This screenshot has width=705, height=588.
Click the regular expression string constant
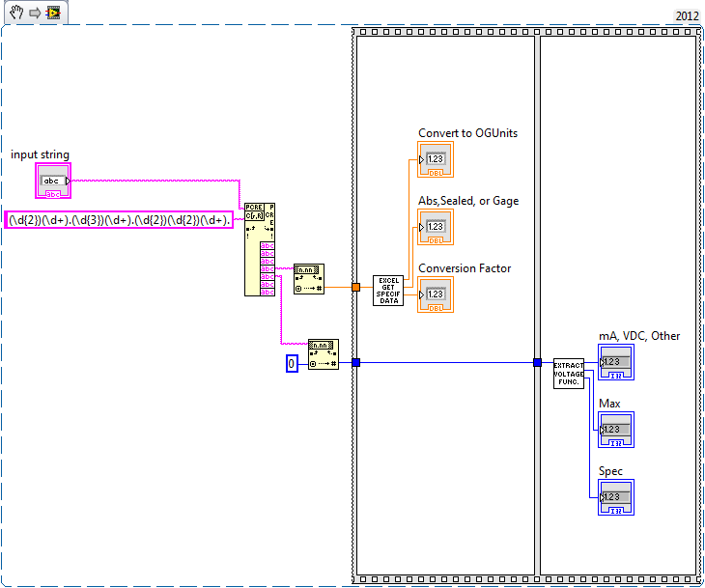coord(120,220)
